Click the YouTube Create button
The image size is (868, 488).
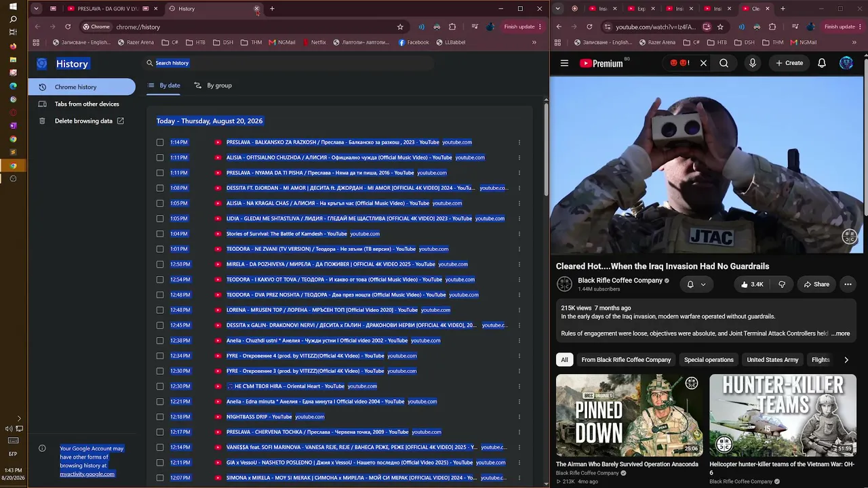pyautogui.click(x=789, y=63)
